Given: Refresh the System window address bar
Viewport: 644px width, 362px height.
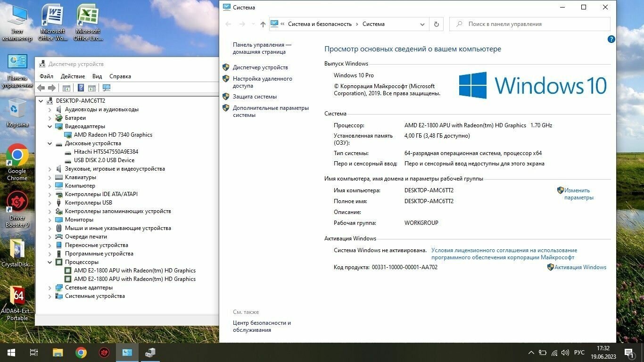Looking at the screenshot, I should (x=436, y=24).
